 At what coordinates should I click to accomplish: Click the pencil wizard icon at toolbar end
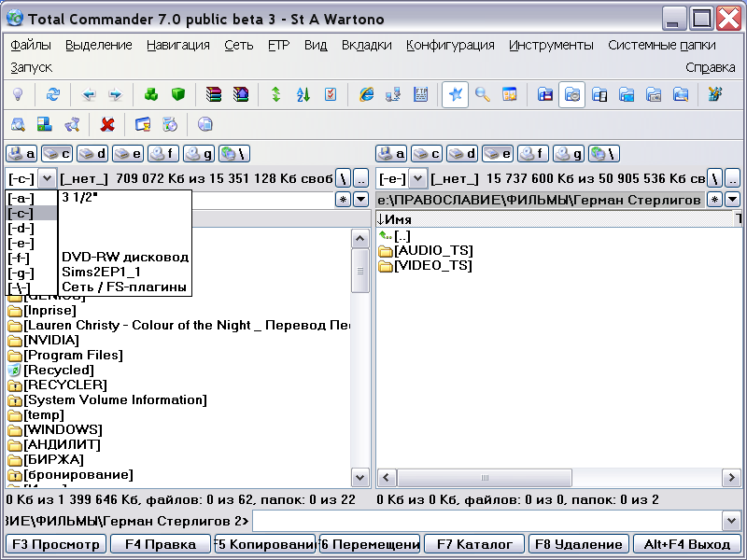tap(714, 94)
